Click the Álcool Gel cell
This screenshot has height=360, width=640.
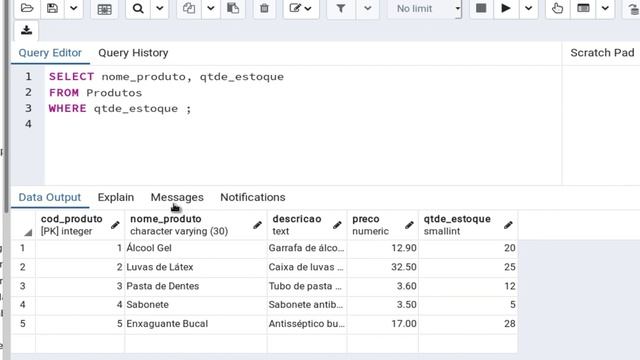(196, 248)
